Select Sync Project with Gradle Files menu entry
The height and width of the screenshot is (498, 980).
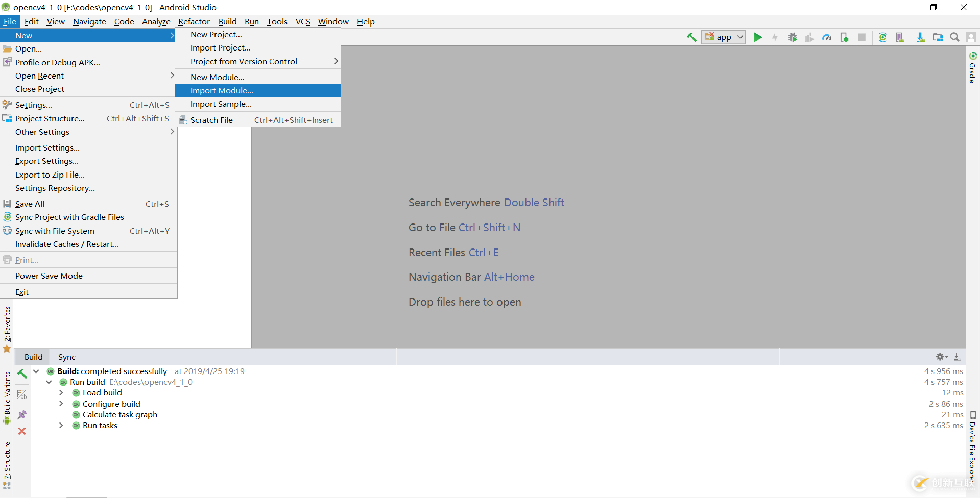pos(88,217)
